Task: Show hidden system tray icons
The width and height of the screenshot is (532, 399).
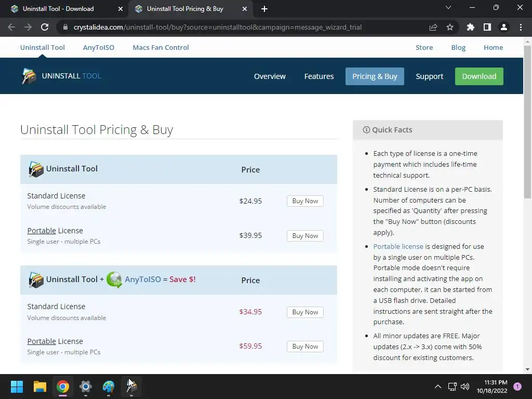Action: (x=438, y=387)
